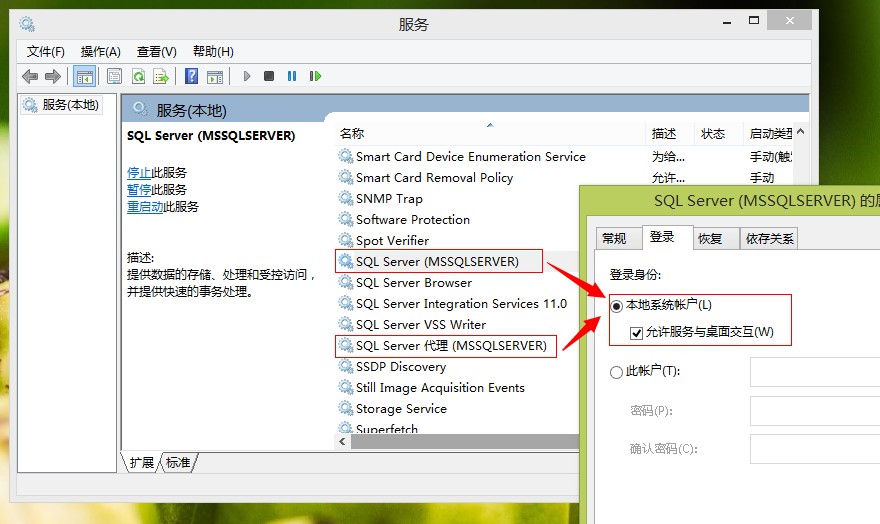Sort the list by the 状态 column header

[x=719, y=134]
